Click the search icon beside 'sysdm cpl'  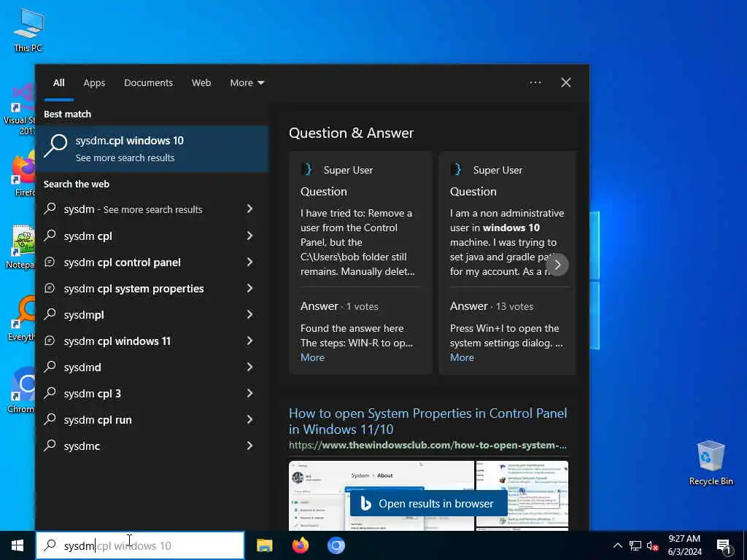(50, 236)
